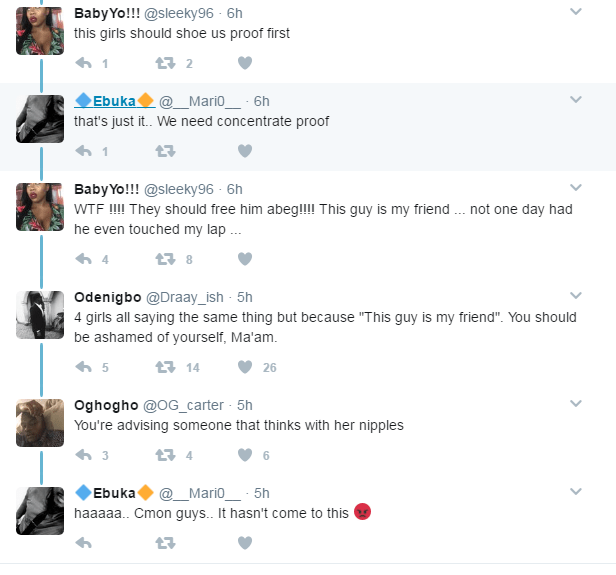Viewport: 616px width, 575px height.
Task: Click Oghogho's profile avatar
Action: click(41, 422)
